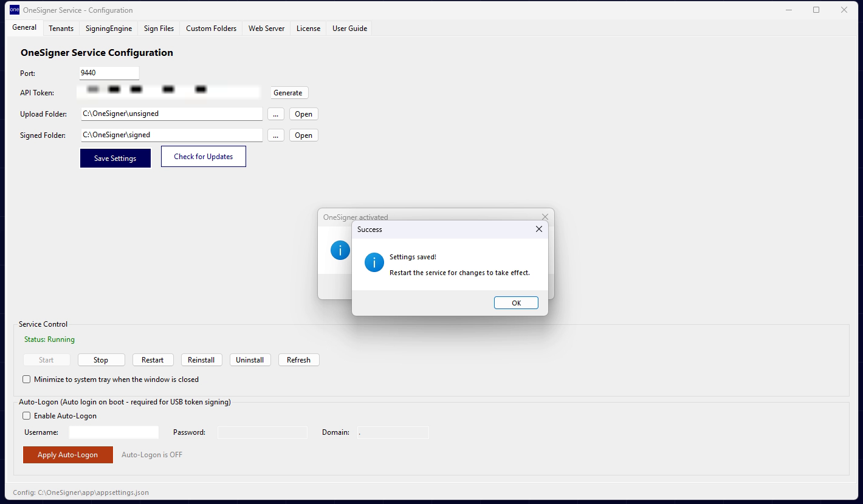Click the API Token field
Screen dimensions: 863x504
[170, 92]
